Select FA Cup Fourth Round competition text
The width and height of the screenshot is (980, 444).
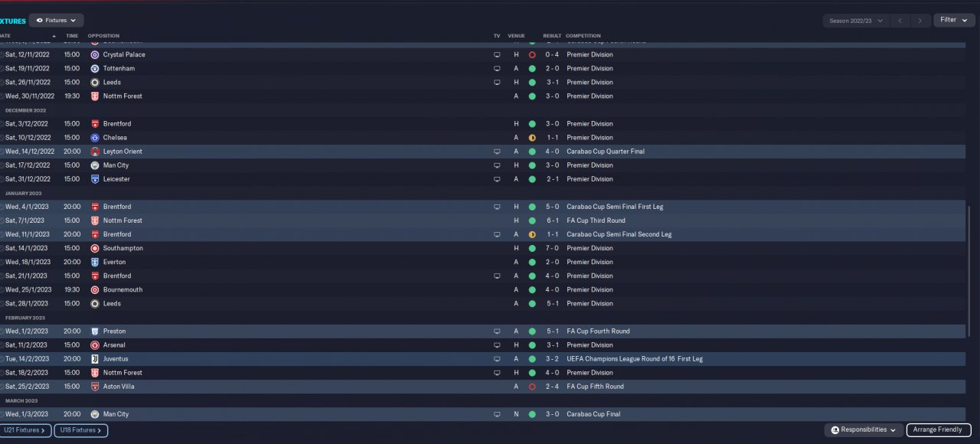pyautogui.click(x=598, y=331)
